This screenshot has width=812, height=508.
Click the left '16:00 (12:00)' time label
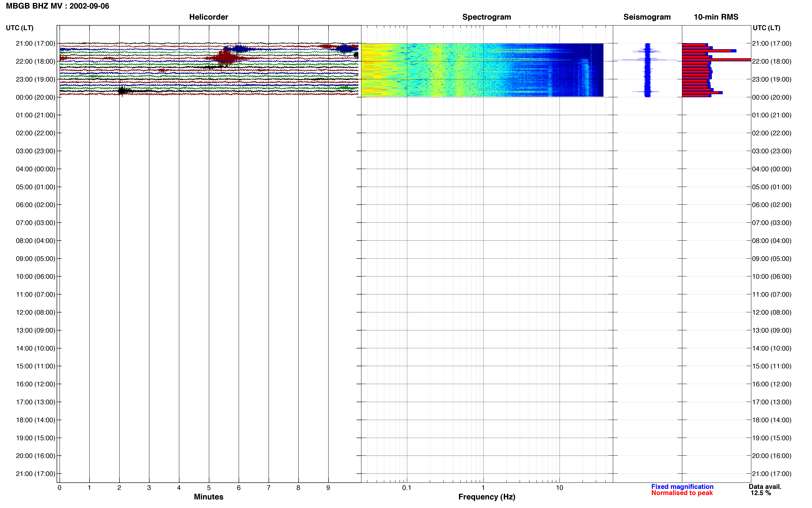pos(35,384)
